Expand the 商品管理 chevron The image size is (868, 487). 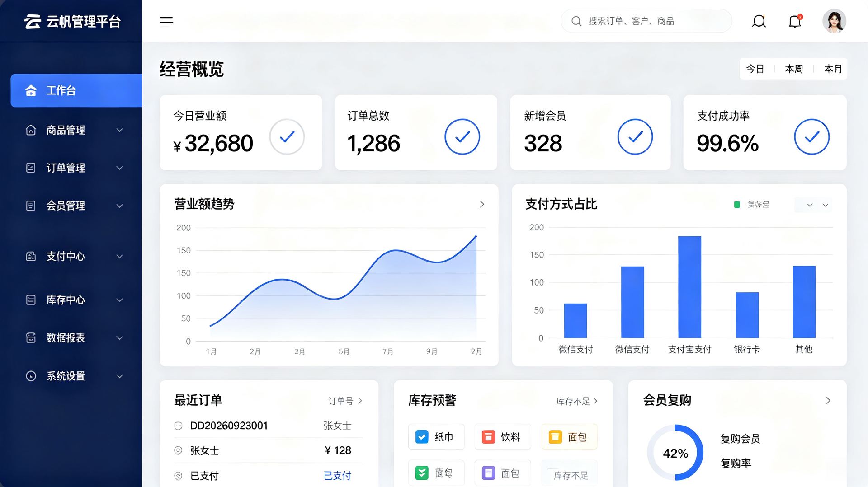(120, 130)
